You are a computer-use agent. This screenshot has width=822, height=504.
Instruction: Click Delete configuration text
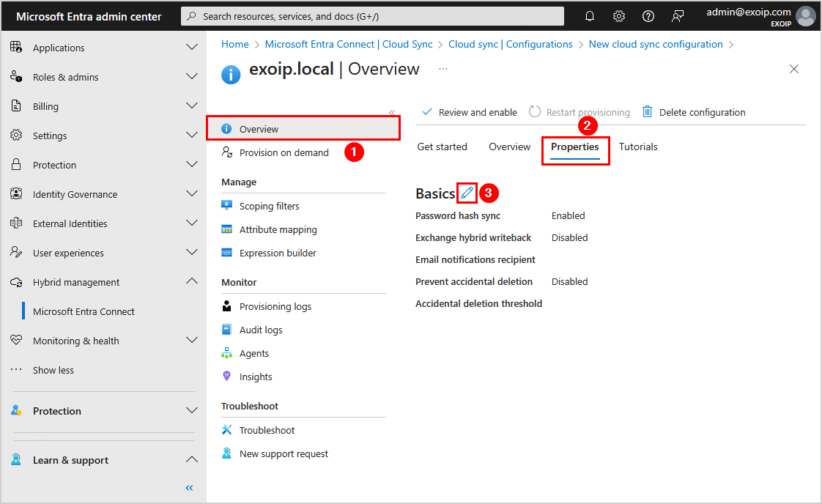[702, 112]
